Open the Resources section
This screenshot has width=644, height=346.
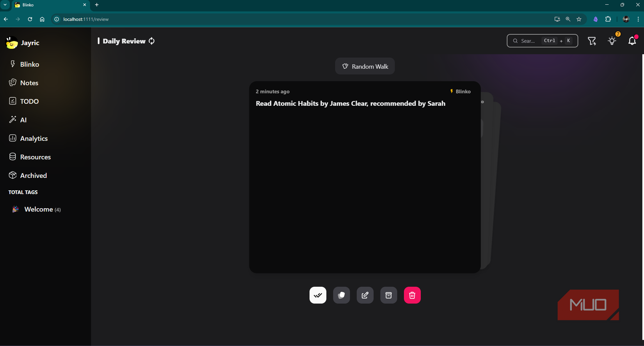(35, 157)
